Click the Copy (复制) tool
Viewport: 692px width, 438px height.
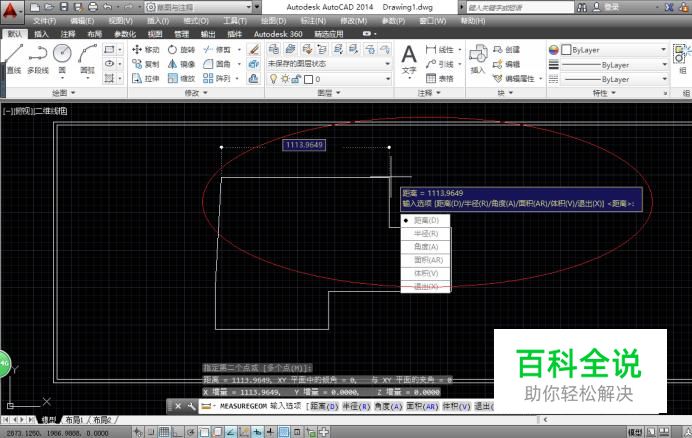click(x=146, y=64)
